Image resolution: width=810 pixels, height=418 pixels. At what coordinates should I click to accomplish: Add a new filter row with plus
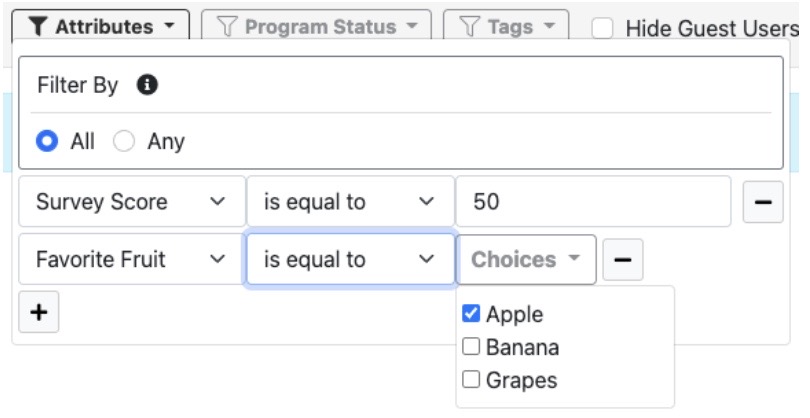click(39, 313)
